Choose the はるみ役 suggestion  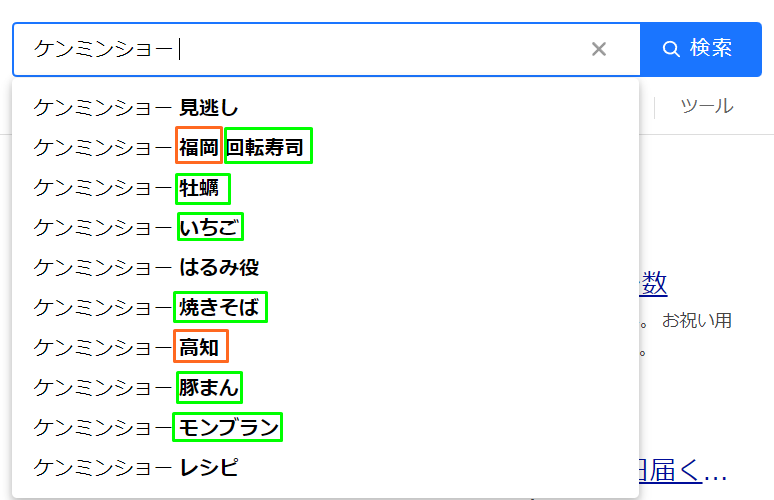click(219, 268)
